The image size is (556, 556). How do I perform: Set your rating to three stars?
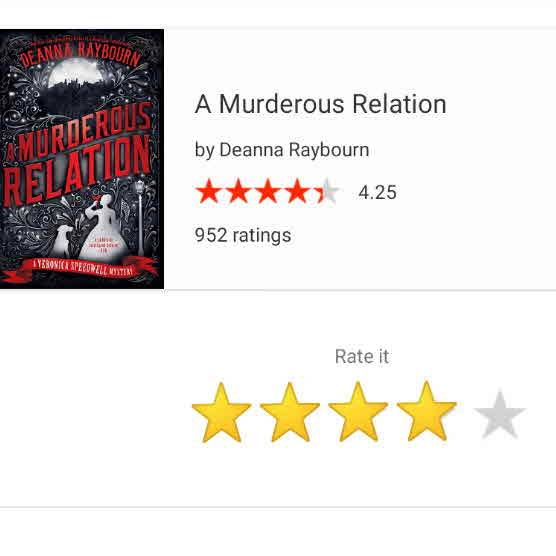pyautogui.click(x=358, y=412)
